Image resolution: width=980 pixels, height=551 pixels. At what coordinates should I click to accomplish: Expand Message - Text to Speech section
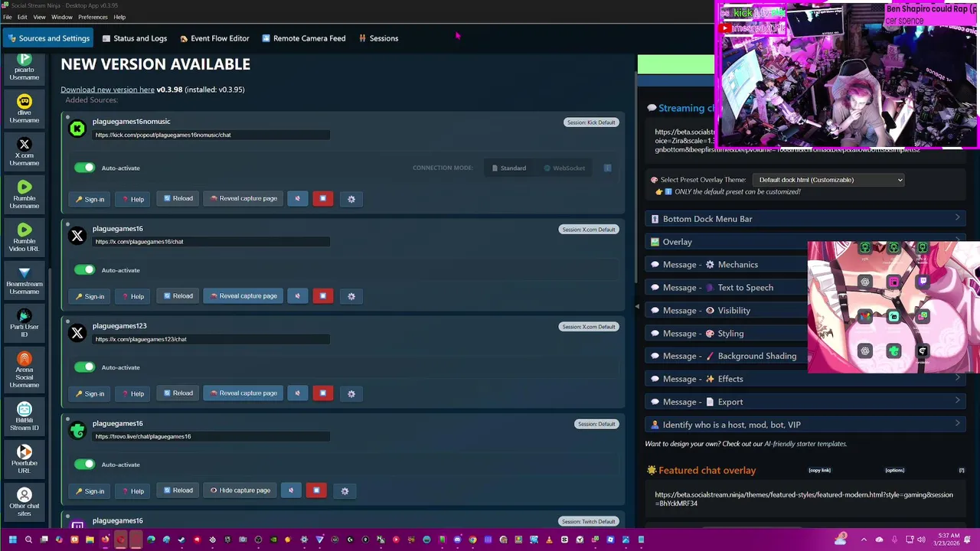click(x=726, y=288)
